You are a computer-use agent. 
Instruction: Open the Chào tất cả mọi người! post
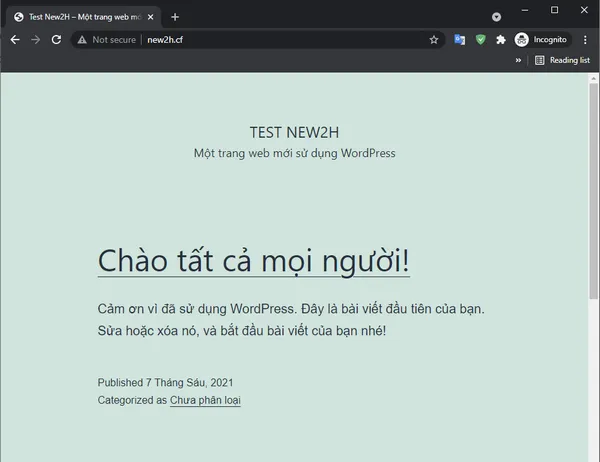click(x=254, y=261)
